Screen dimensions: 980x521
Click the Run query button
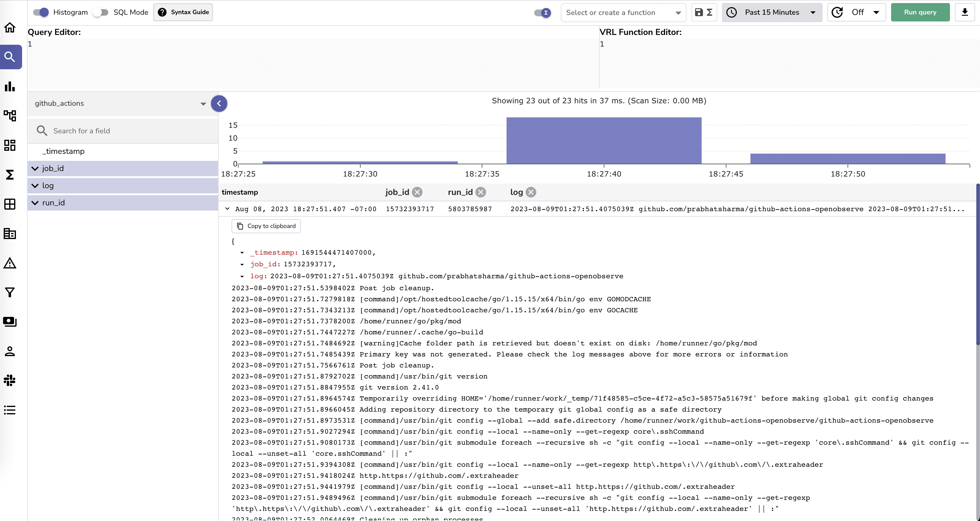coord(920,12)
